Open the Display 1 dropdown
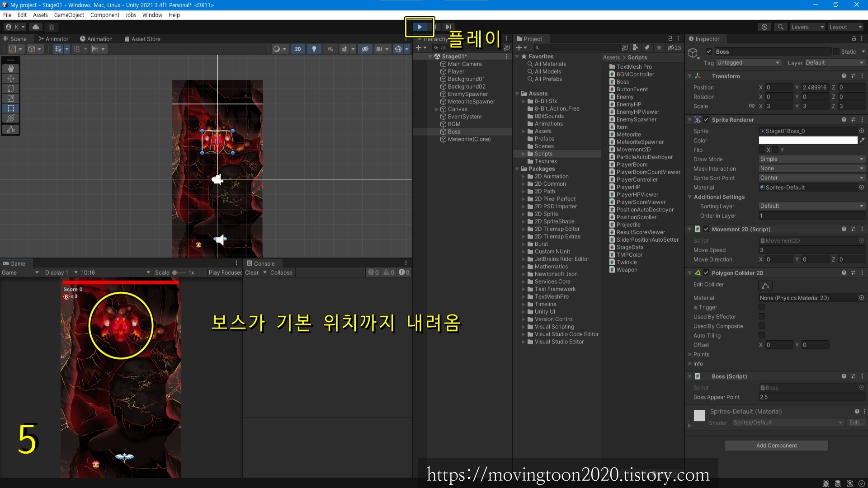The height and width of the screenshot is (488, 868). pyautogui.click(x=60, y=272)
